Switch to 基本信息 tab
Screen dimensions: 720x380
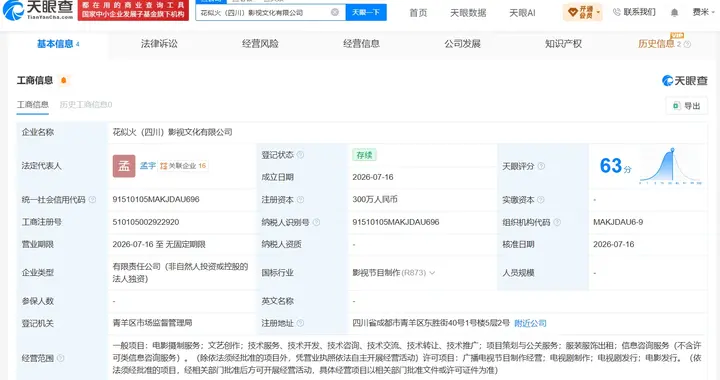point(58,44)
